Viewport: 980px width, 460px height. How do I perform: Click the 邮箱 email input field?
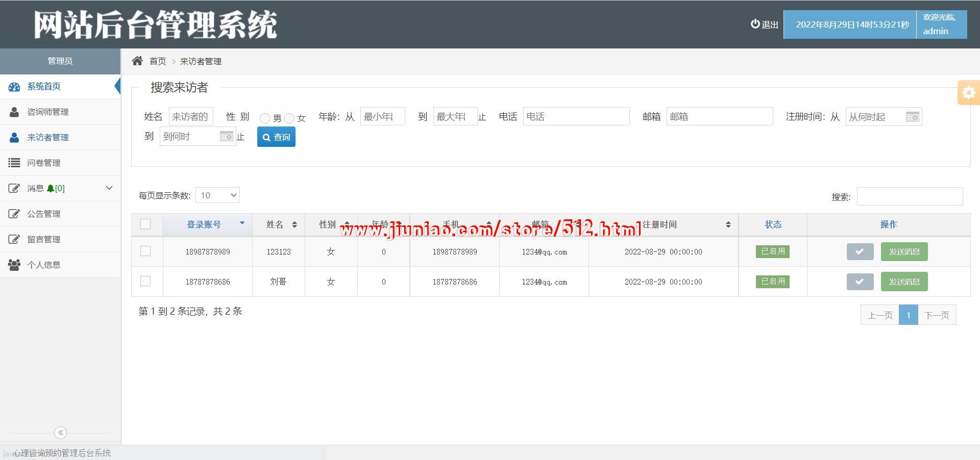pyautogui.click(x=720, y=116)
